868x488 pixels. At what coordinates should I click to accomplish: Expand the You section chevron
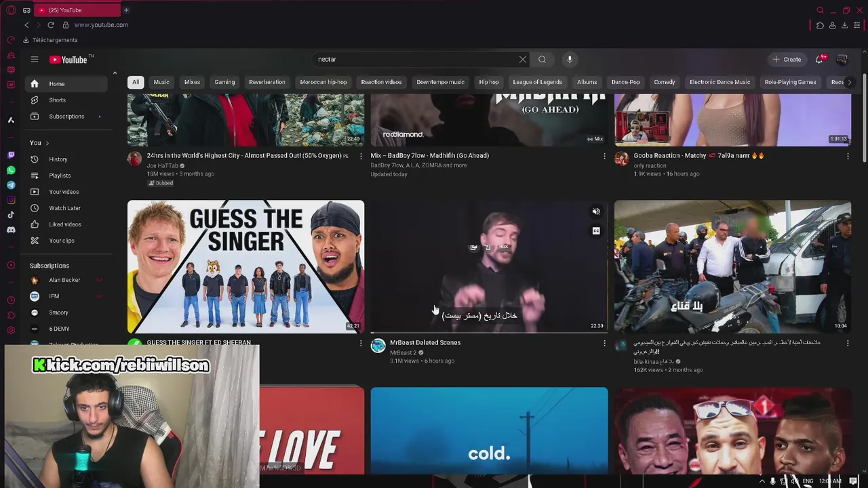point(47,143)
